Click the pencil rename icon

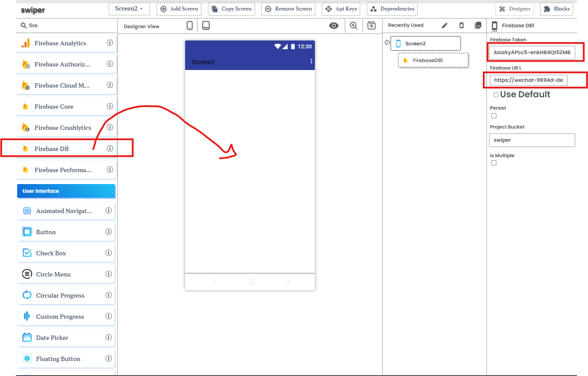(445, 26)
